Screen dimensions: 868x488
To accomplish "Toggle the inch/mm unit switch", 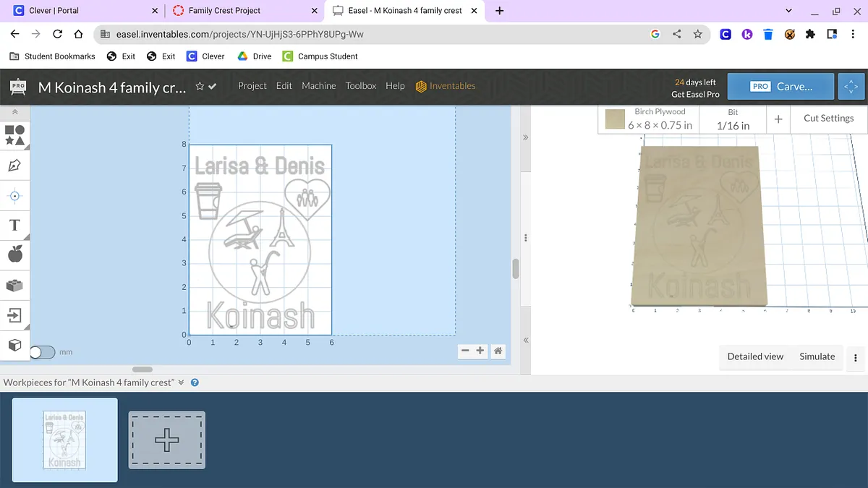I will (x=42, y=352).
